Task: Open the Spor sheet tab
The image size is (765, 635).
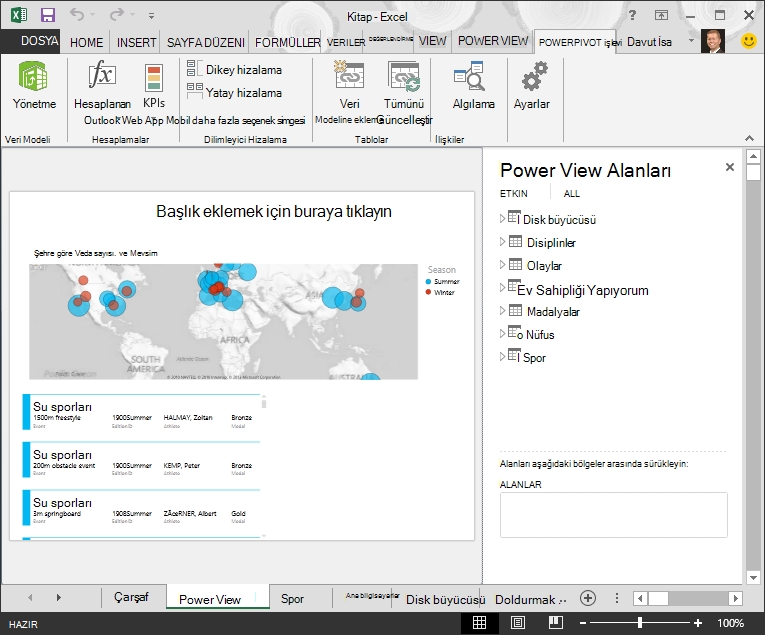Action: point(292,599)
